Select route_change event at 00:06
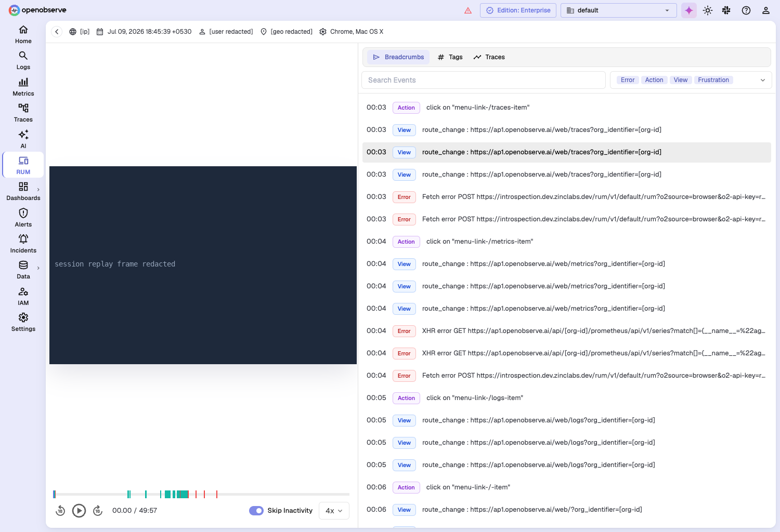This screenshot has height=532, width=780. click(567, 510)
